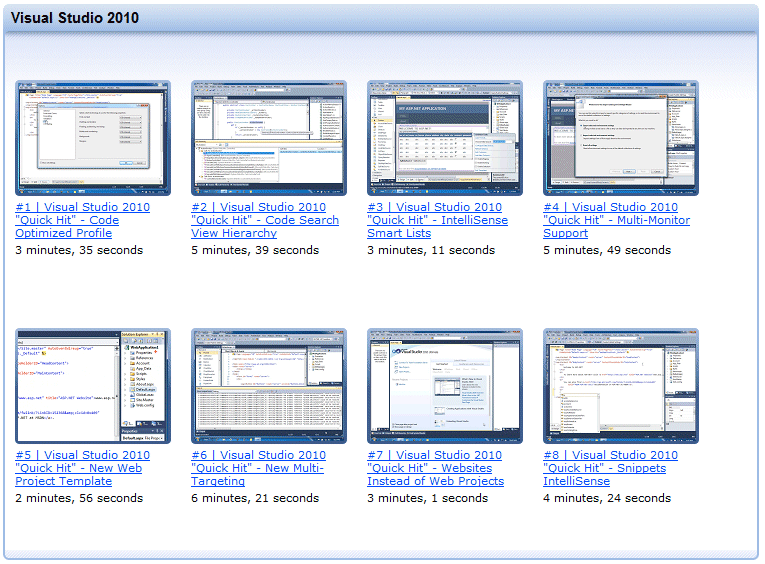Screen dimensions: 765x564
Task: Click the "Visual Studio 2010" section heading
Action: click(x=75, y=18)
